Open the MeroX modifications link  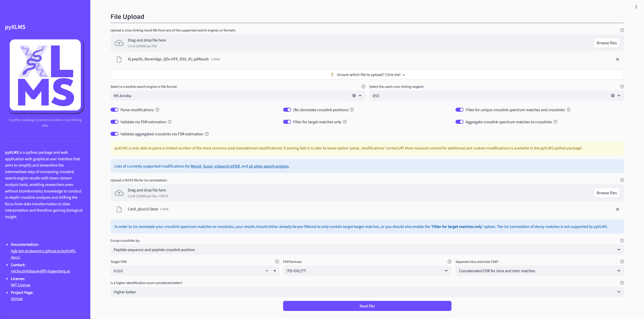[x=196, y=166]
